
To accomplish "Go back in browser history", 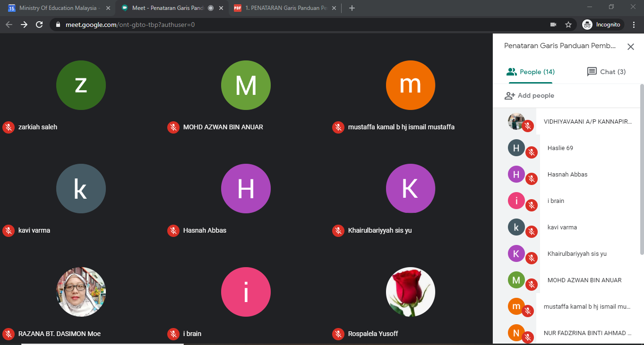I will point(9,25).
